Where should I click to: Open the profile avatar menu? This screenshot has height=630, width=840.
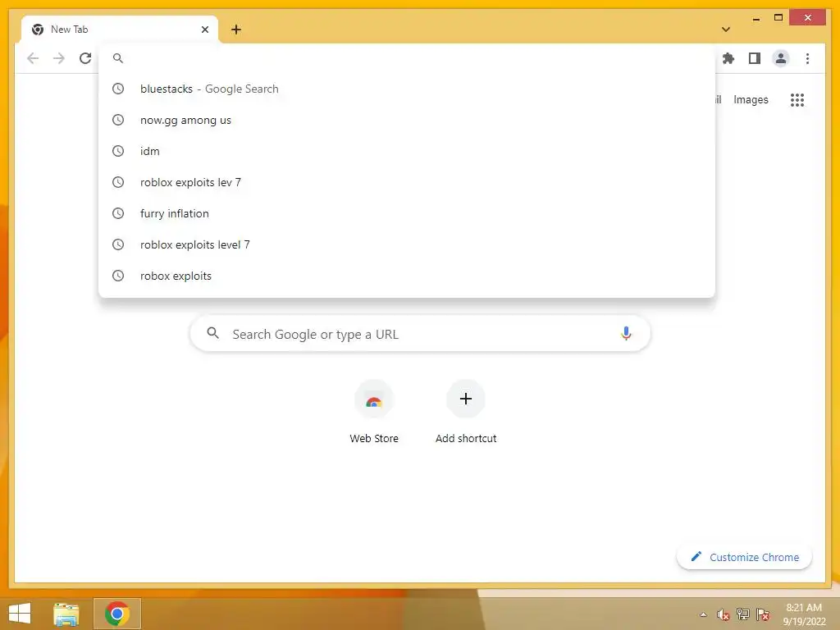781,58
